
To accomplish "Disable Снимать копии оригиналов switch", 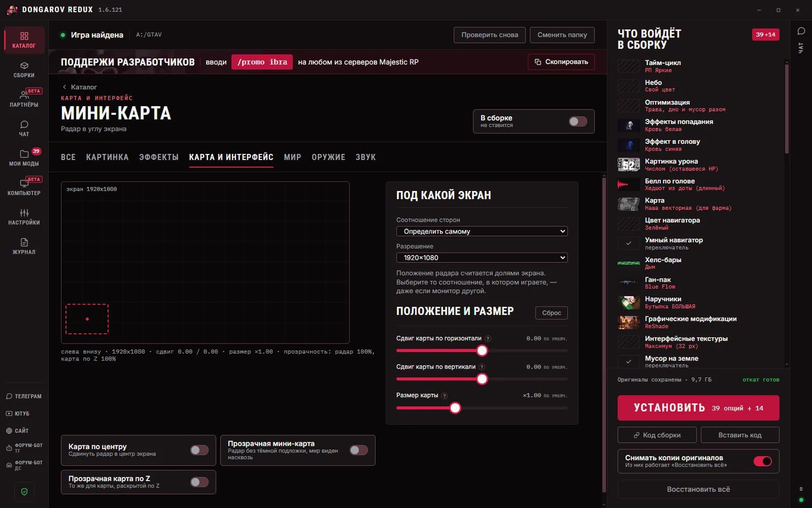I will pos(762,461).
